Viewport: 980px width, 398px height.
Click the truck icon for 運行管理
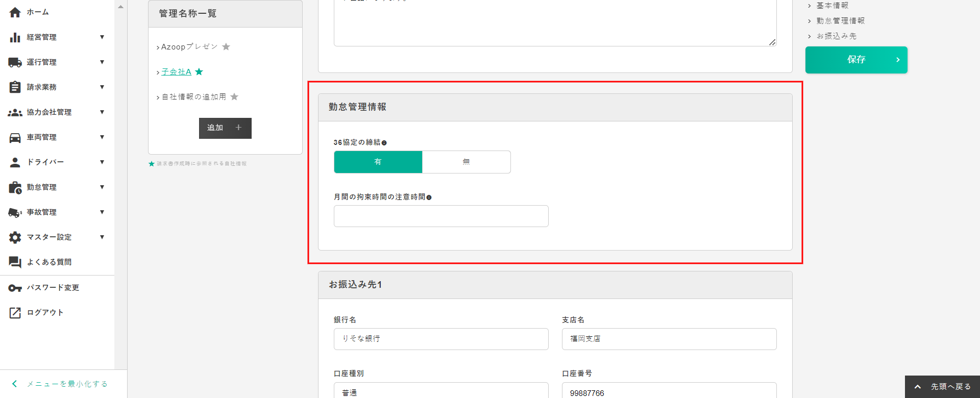pos(15,62)
